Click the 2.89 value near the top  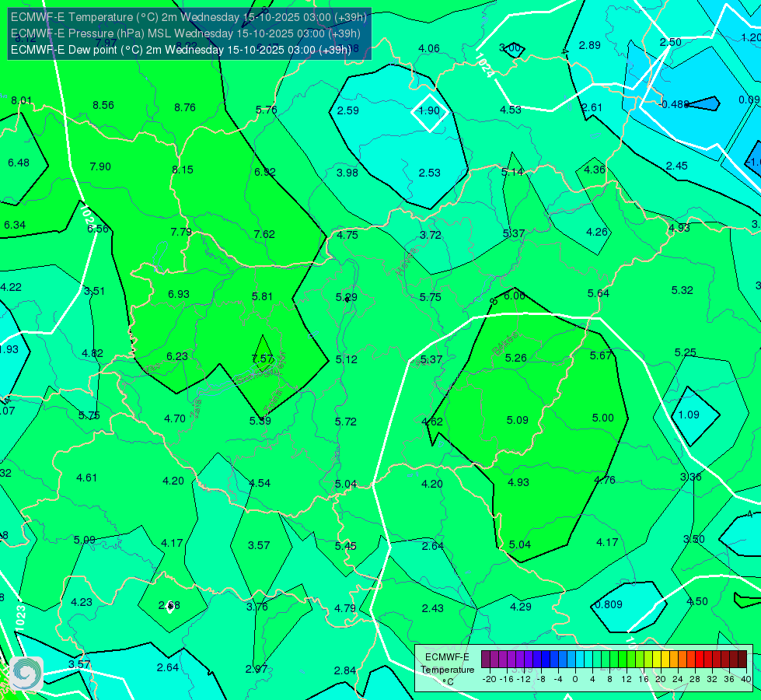click(x=590, y=45)
